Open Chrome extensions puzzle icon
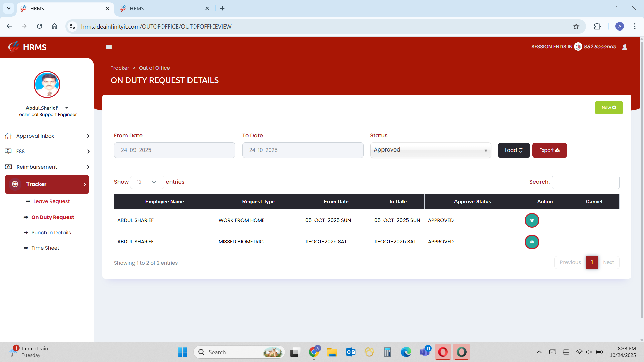This screenshot has width=644, height=362. tap(597, 26)
